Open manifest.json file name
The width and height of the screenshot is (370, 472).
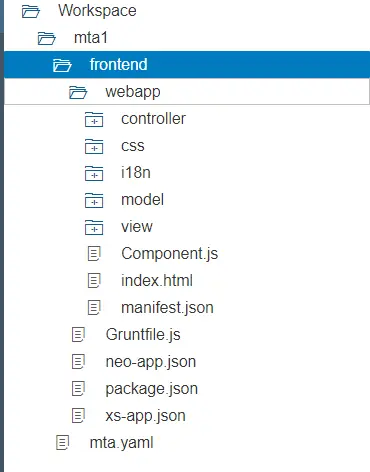(x=167, y=308)
